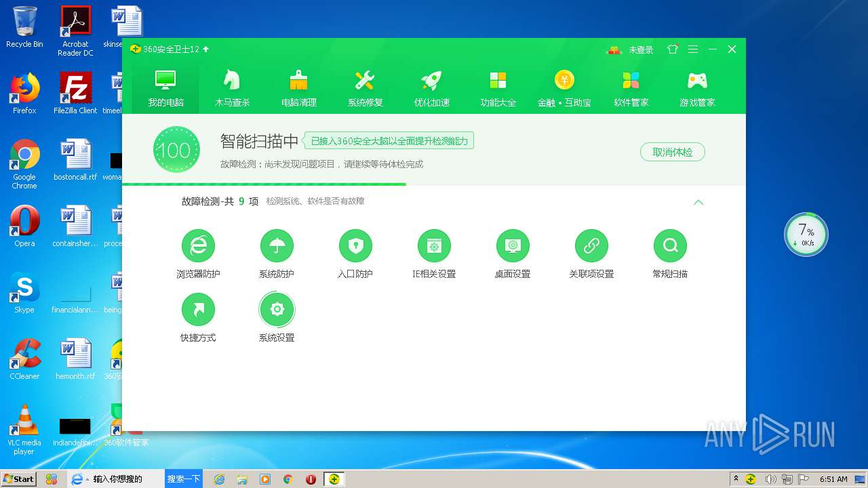Screen dimensions: 868x488
Task: Open the 360软件管家 desktop shortcut
Action: click(x=126, y=426)
